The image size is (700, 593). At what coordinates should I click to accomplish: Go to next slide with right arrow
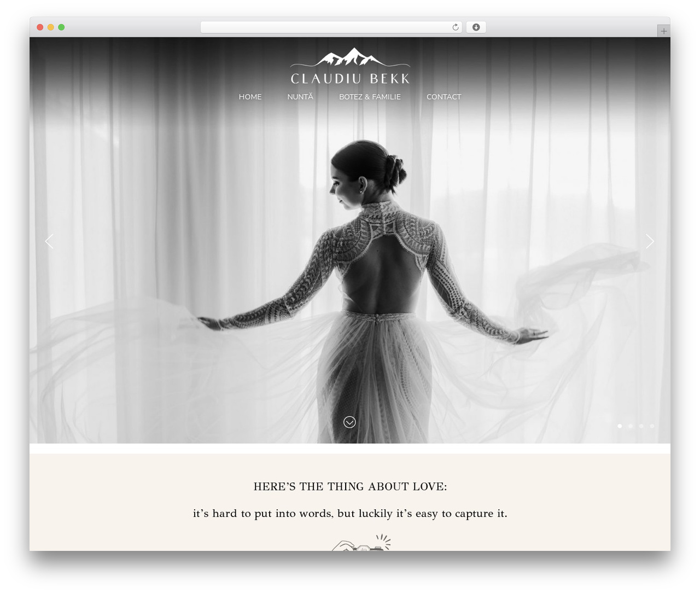650,241
